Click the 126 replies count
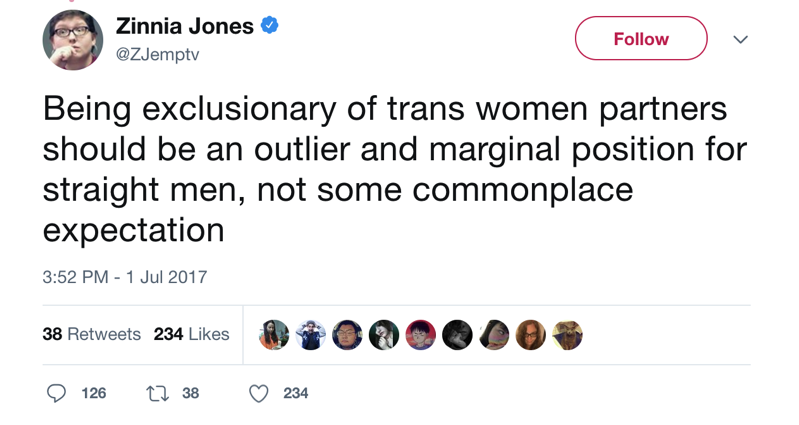This screenshot has height=425, width=799. (94, 393)
